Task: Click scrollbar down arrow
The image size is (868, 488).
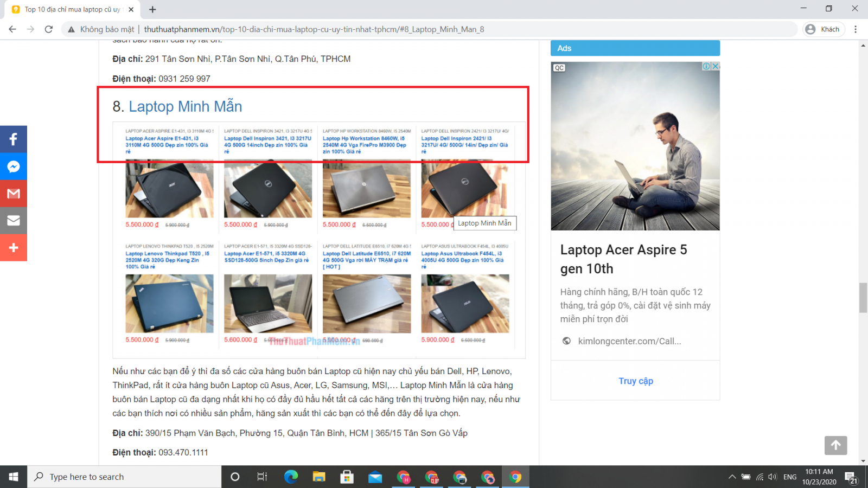Action: tap(863, 461)
